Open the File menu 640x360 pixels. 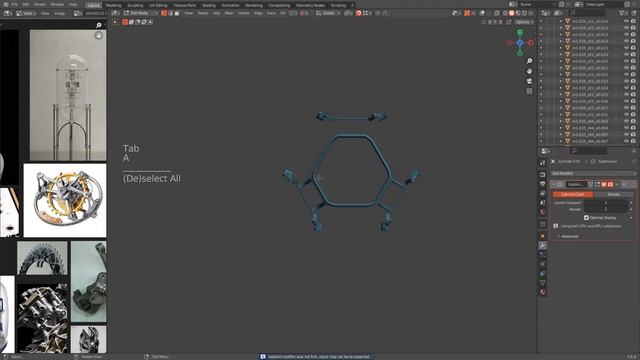coord(15,4)
